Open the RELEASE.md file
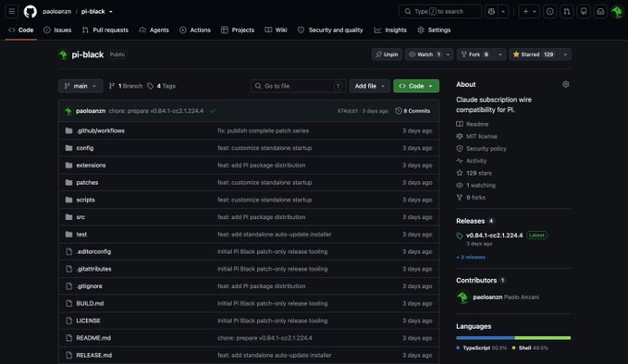This screenshot has height=364, width=628. [94, 355]
